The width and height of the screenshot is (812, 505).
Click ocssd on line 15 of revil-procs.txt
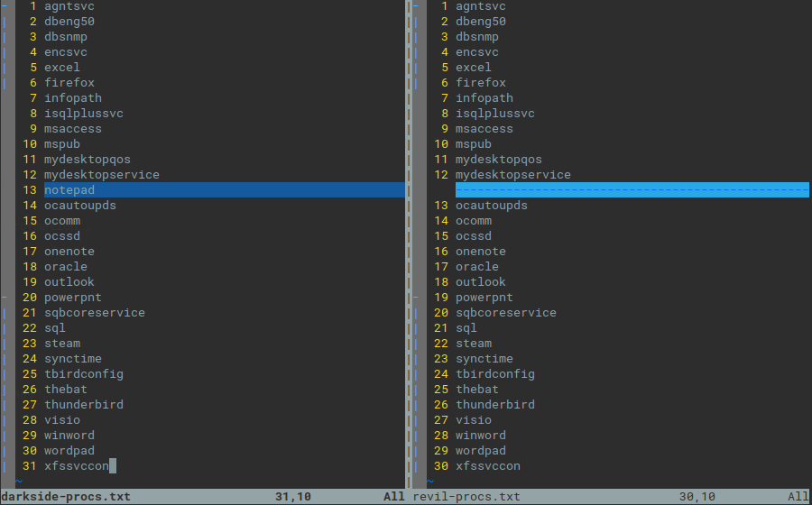[474, 236]
